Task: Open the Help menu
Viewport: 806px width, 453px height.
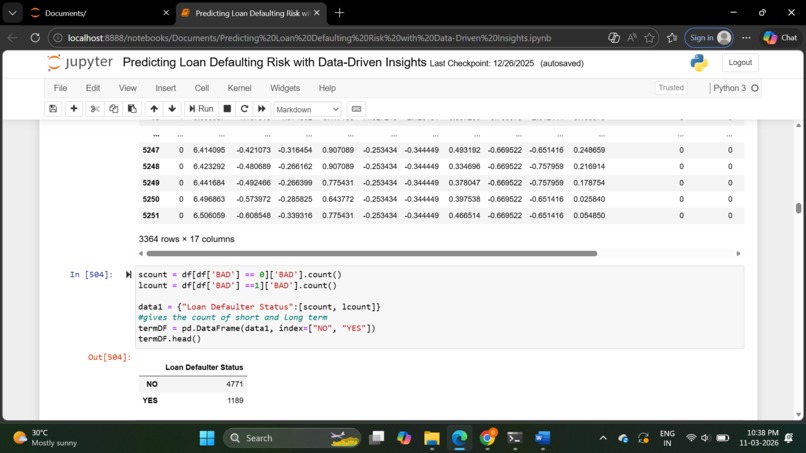Action: click(x=327, y=88)
